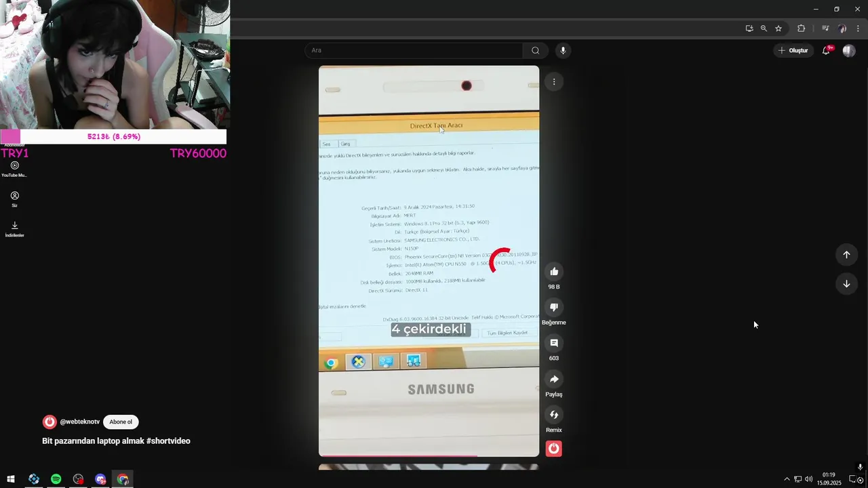
Task: Click the Oluştur create button
Action: click(793, 50)
